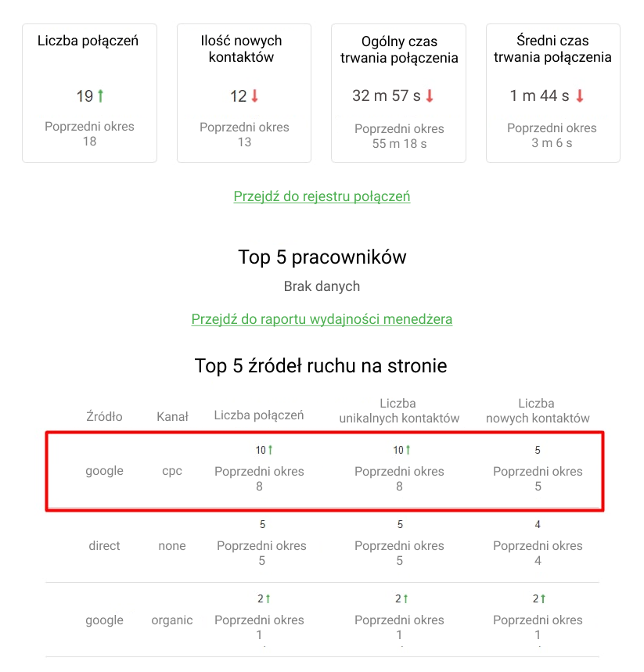Click Liczba unikalnych kontaktów column header
Screen dimensions: 644x672
399,411
